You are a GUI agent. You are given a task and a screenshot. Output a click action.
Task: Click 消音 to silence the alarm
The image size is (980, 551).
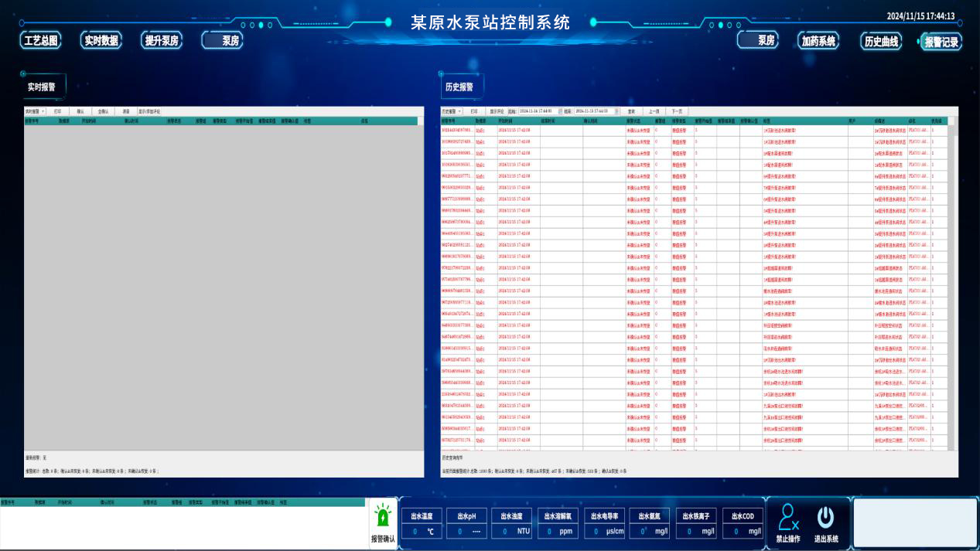pyautogui.click(x=126, y=111)
